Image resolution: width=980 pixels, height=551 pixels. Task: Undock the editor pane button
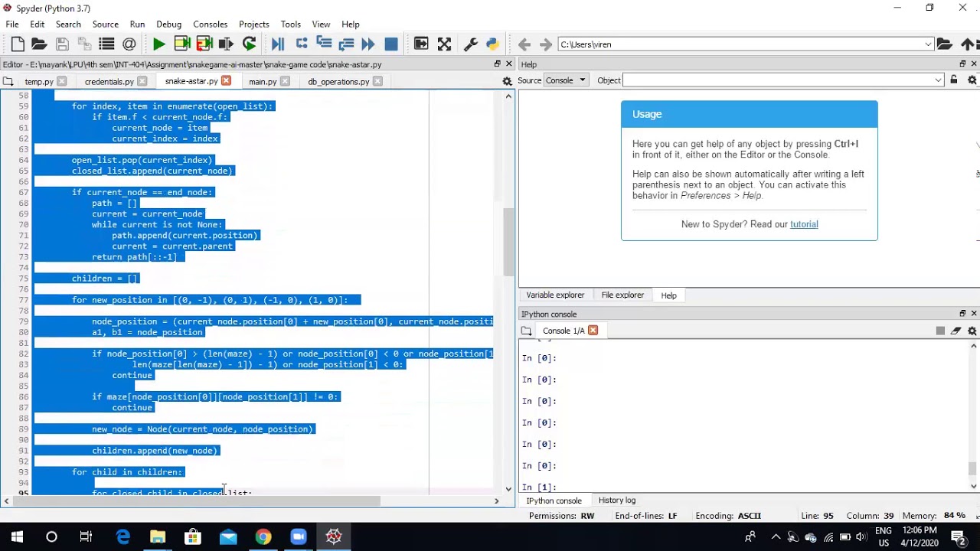497,64
